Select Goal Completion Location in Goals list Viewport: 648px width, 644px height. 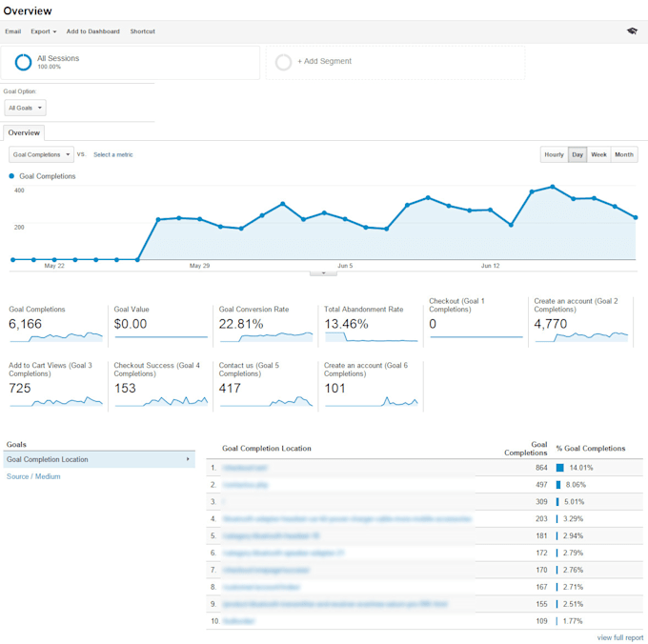pyautogui.click(x=99, y=459)
